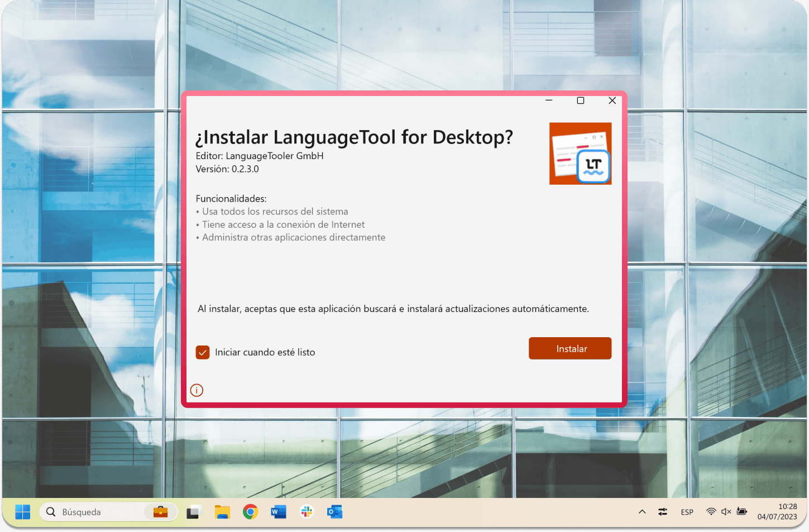Screen dimensions: 809x532
Task: Expand hidden system tray icons
Action: pyautogui.click(x=642, y=512)
